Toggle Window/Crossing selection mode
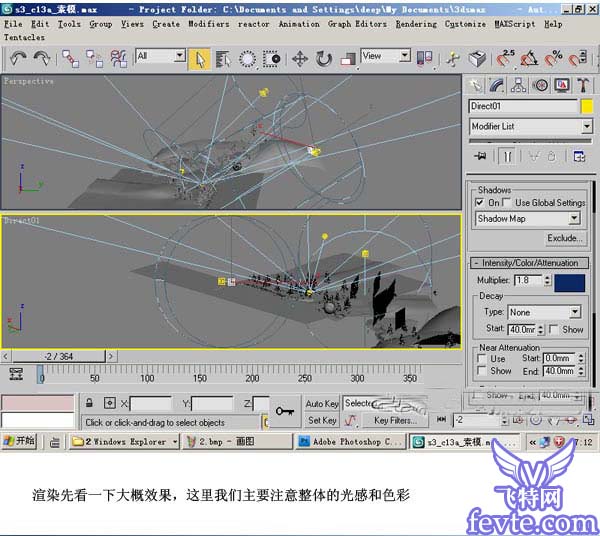 271,59
